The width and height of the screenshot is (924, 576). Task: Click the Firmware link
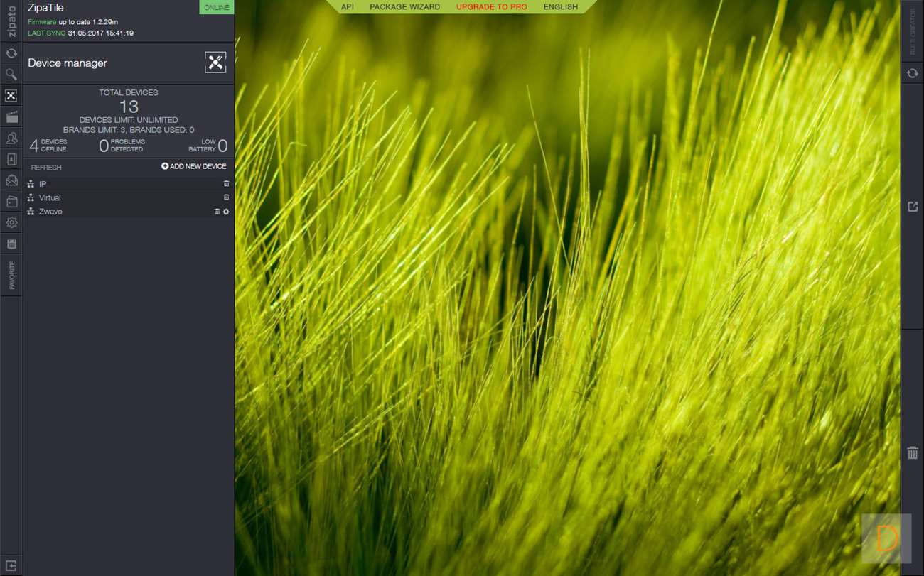point(42,22)
